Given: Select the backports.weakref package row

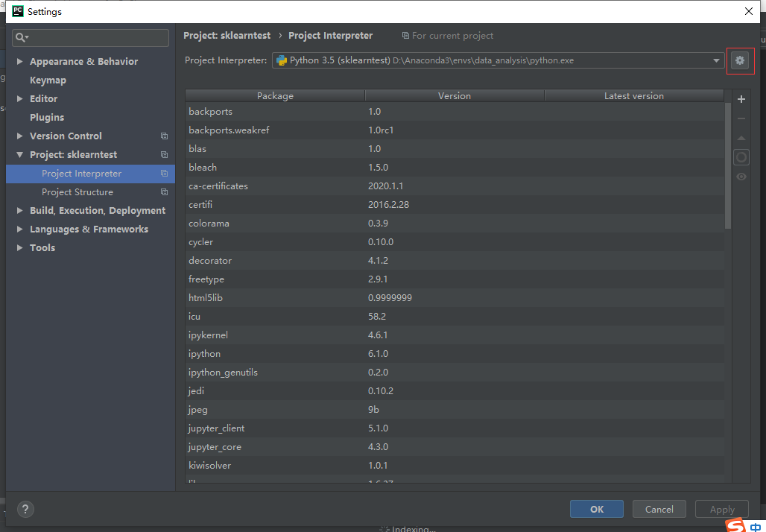Looking at the screenshot, I should pos(455,130).
